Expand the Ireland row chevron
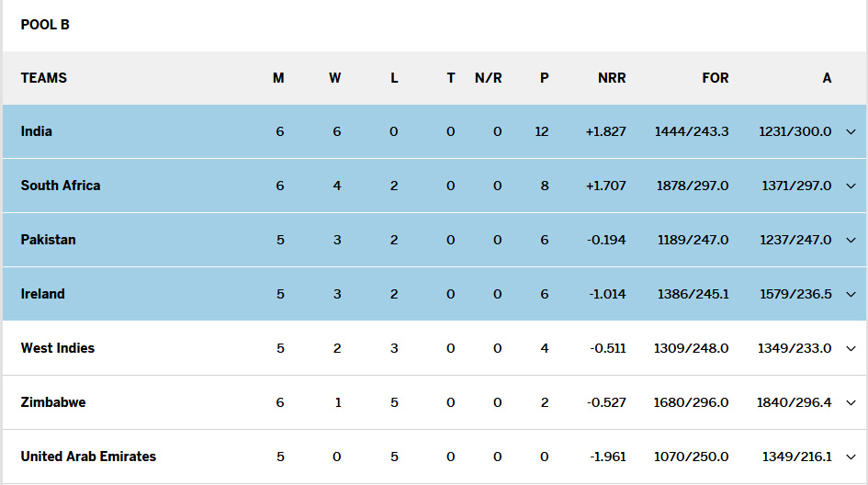Screen dimensions: 868x485 click(851, 295)
